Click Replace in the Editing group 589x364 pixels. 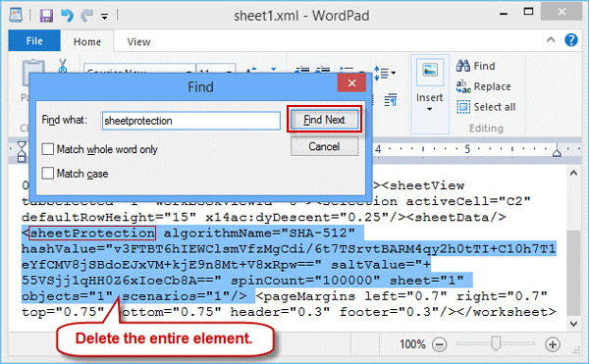[483, 86]
